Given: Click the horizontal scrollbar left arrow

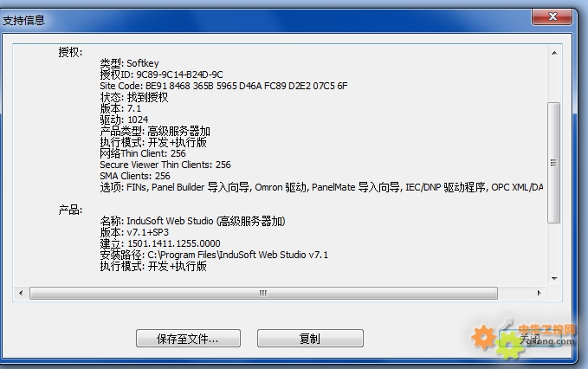Looking at the screenshot, I should (21, 293).
